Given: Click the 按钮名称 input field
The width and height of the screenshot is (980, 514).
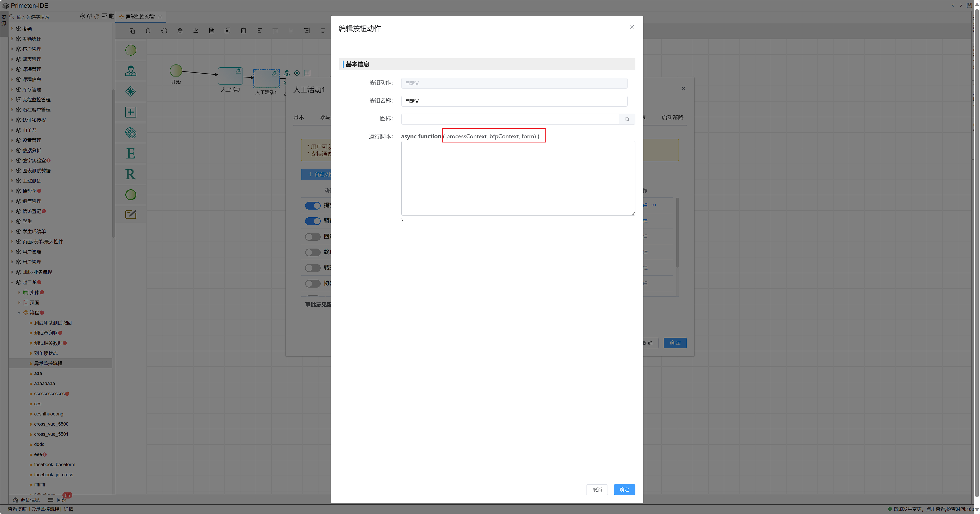Looking at the screenshot, I should (514, 101).
